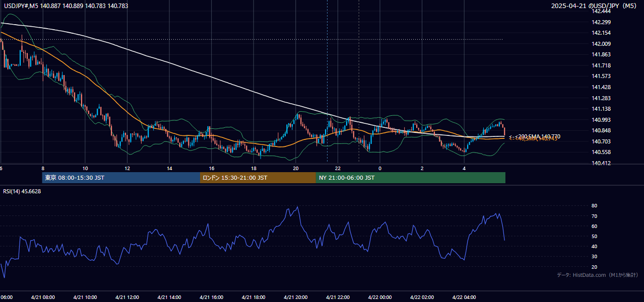
Task: Click the title '2025-04-21 のUSD/JPY (M5)'
Action: [595, 6]
